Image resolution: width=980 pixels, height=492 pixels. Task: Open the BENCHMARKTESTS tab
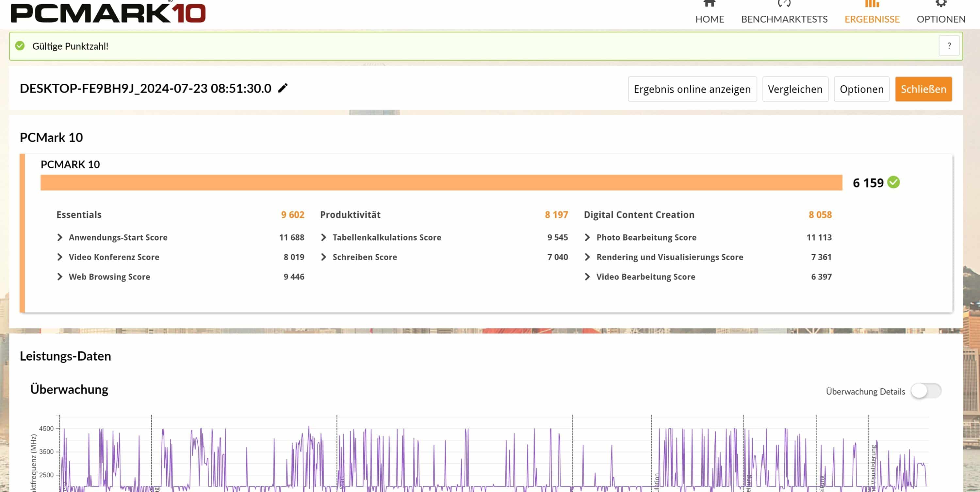click(x=784, y=19)
